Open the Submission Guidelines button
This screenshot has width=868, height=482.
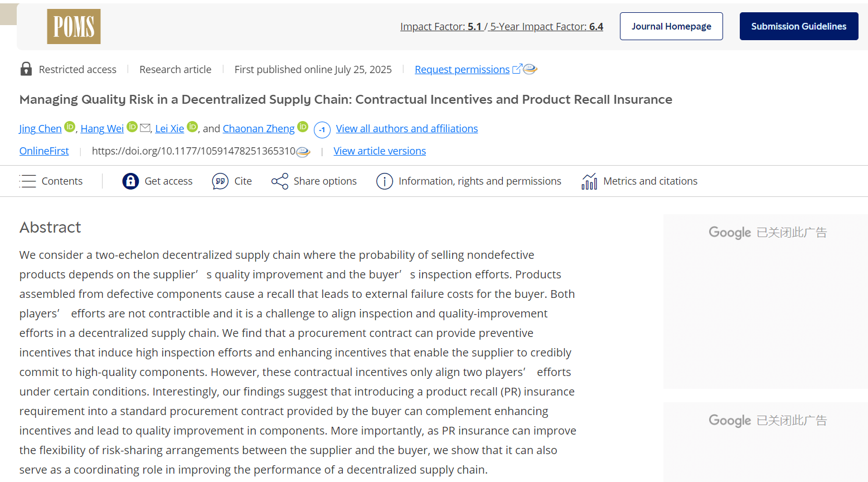tap(798, 26)
